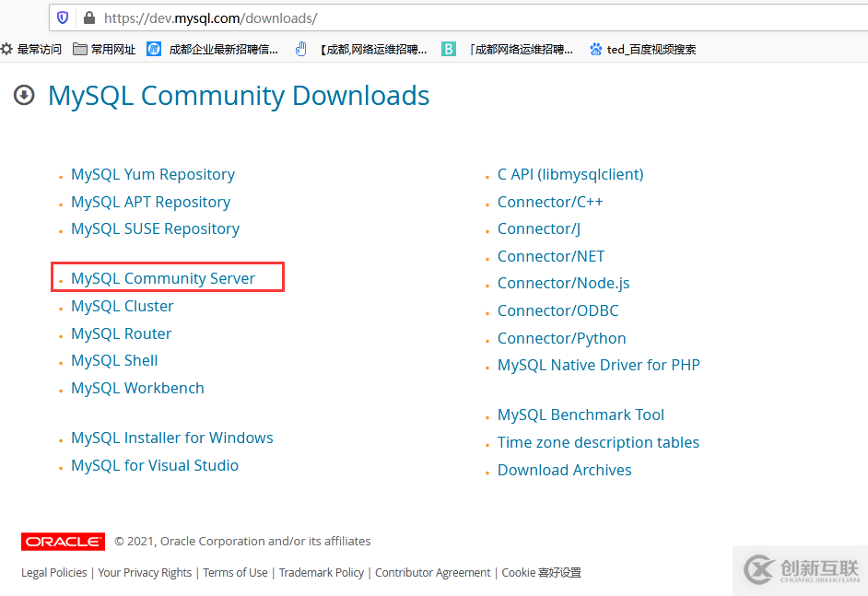Open Connector/J link
This screenshot has height=596, width=868.
pos(539,228)
